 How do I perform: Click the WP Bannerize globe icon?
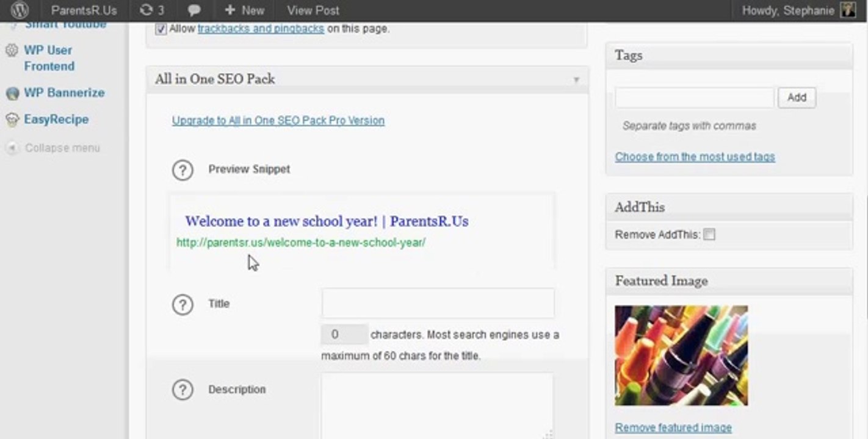[12, 93]
